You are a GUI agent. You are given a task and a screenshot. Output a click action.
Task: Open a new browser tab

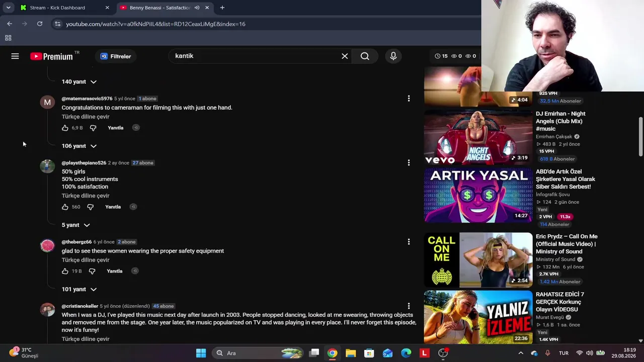(222, 8)
